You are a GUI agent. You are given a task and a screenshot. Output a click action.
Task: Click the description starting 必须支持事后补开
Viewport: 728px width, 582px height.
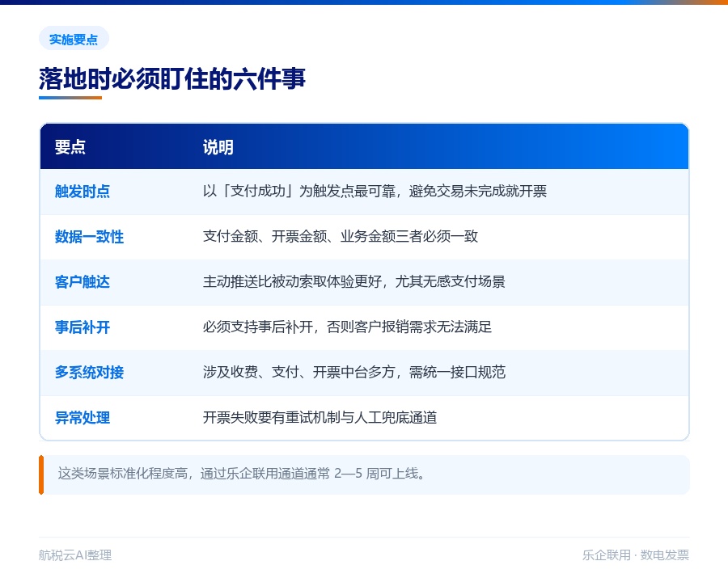(x=347, y=327)
